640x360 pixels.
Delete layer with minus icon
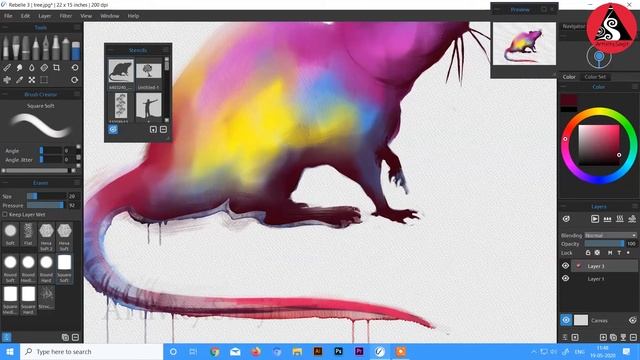coord(633,337)
